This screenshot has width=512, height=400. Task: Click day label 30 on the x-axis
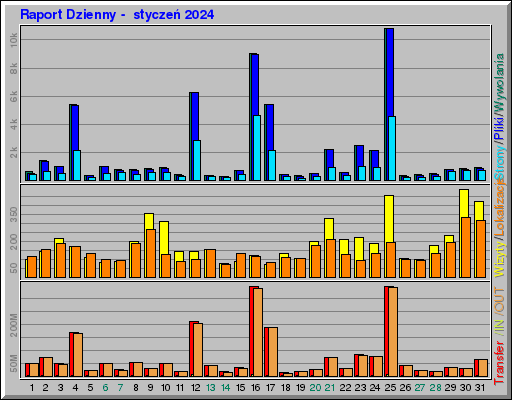[x=466, y=388]
